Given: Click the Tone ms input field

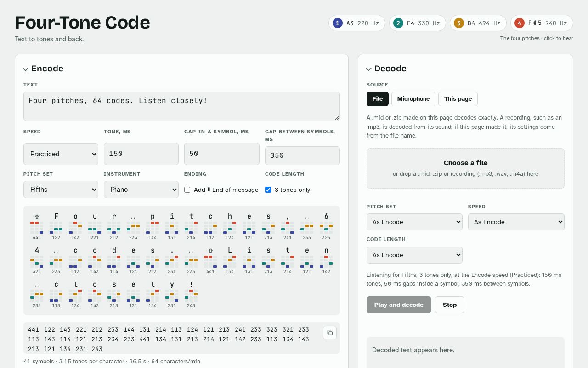Looking at the screenshot, I should (x=141, y=154).
